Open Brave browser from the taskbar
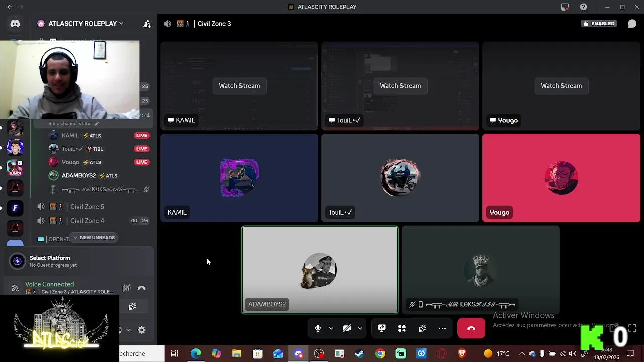The height and width of the screenshot is (362, 644). point(462,354)
